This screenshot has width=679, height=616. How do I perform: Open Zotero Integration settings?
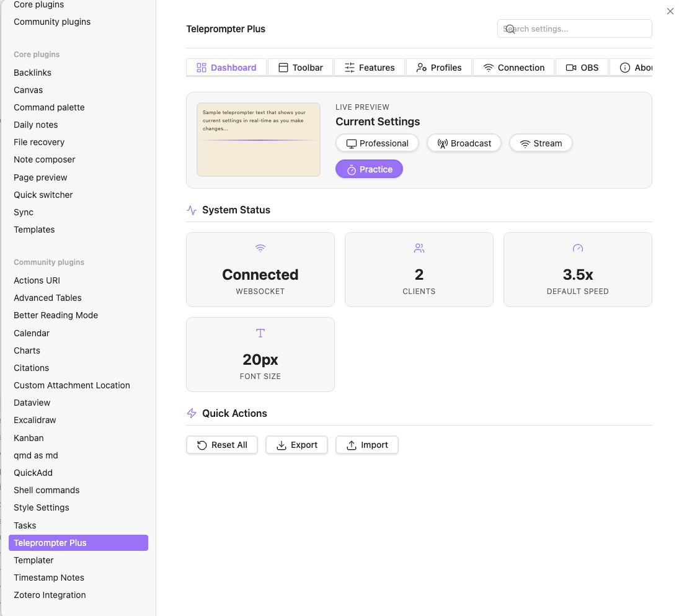(50, 595)
